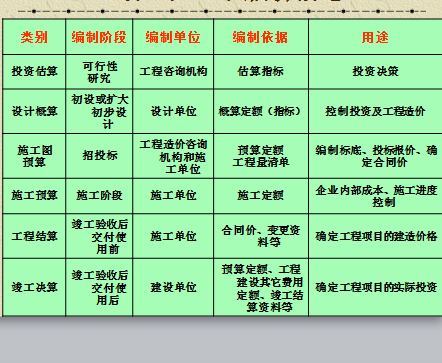Screen dimensions: 442x363
Task: Select the cell 估算指标
Action: [x=261, y=72]
